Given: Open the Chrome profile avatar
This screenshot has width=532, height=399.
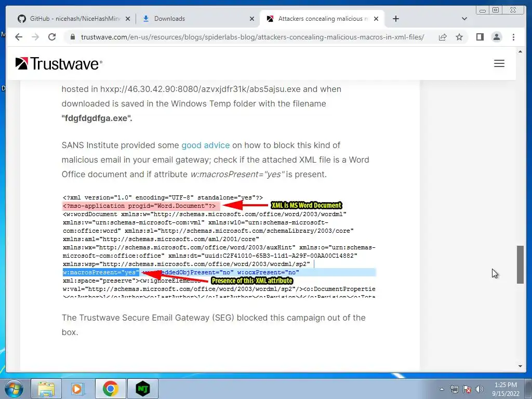Looking at the screenshot, I should click(x=496, y=37).
